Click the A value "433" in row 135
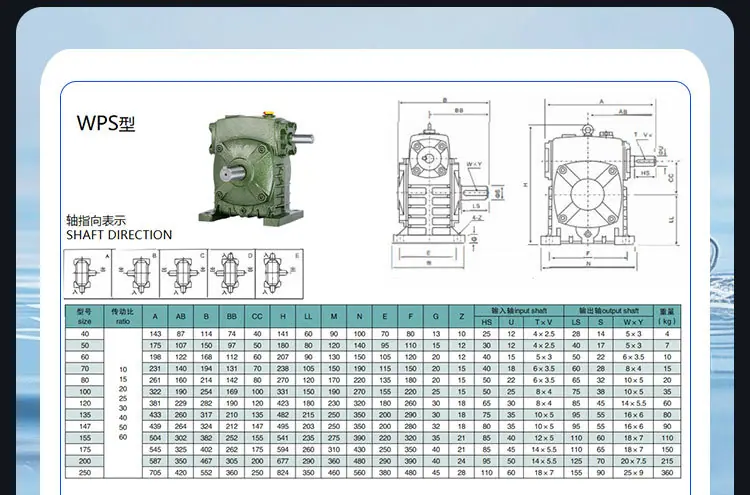750x495 pixels. [x=155, y=415]
